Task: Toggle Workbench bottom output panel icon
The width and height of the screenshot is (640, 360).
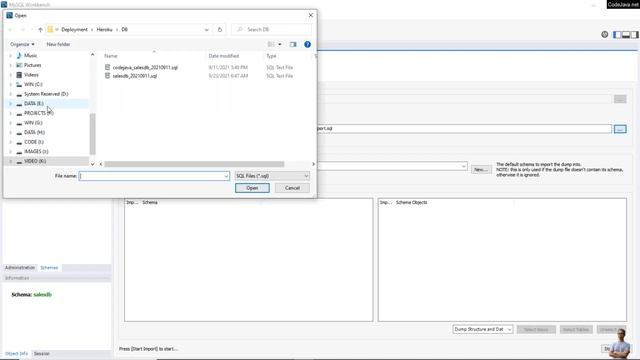Action: coord(626,35)
